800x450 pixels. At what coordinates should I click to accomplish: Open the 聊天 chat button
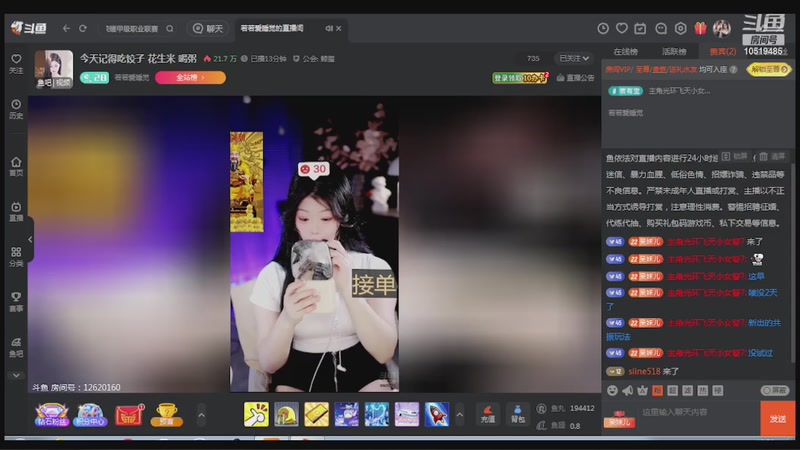click(208, 29)
